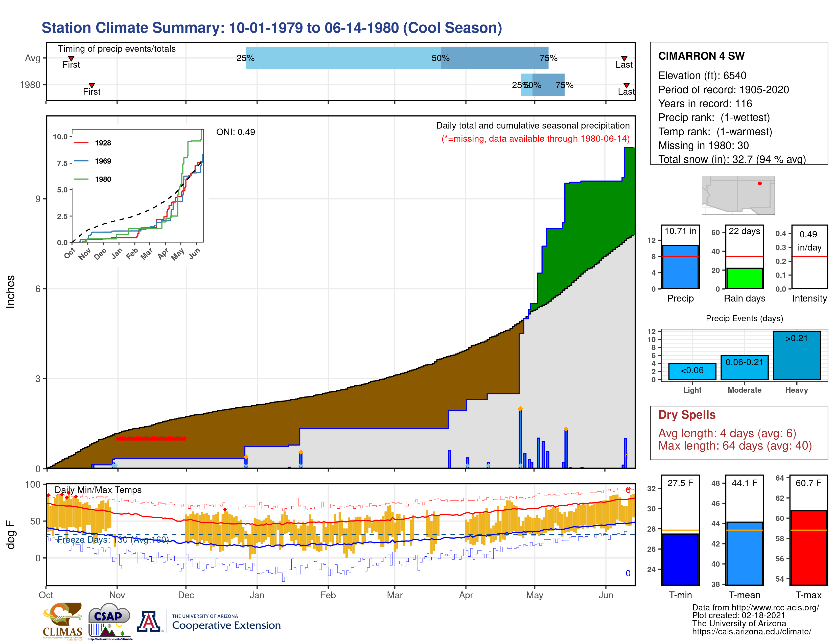Click 'Missing in 1980: 30' text
This screenshot has height=644, width=834.
coord(703,145)
